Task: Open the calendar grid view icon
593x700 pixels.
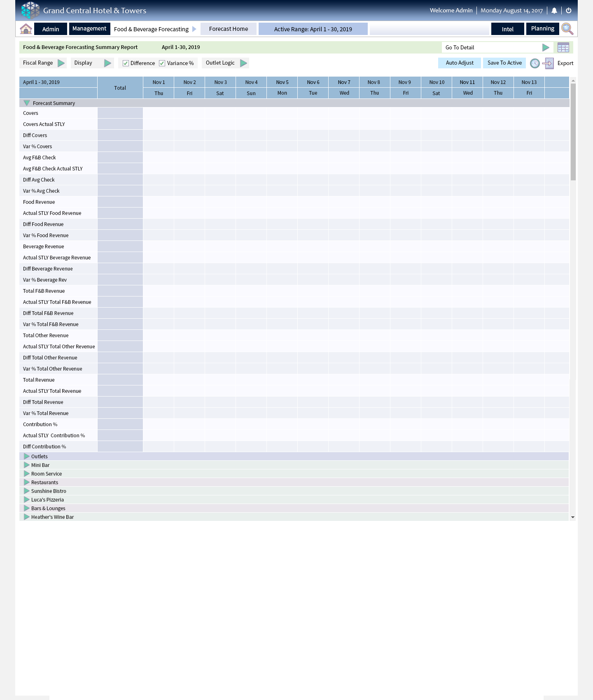Action: click(x=563, y=47)
